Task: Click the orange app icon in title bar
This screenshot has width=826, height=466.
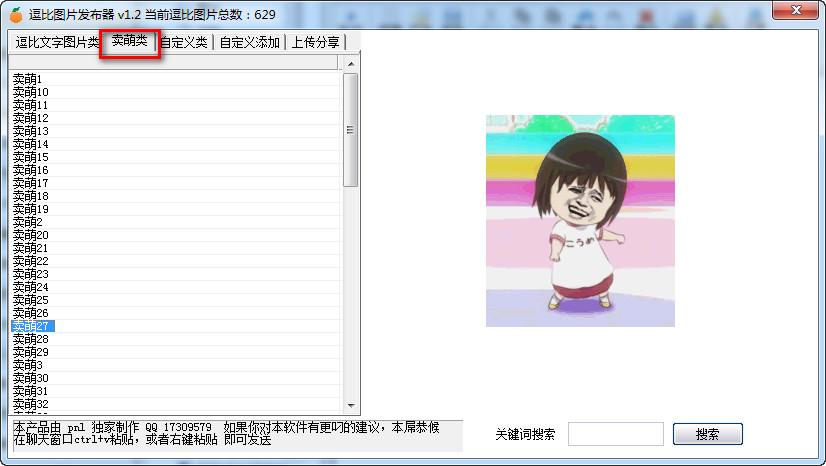Action: pos(16,15)
